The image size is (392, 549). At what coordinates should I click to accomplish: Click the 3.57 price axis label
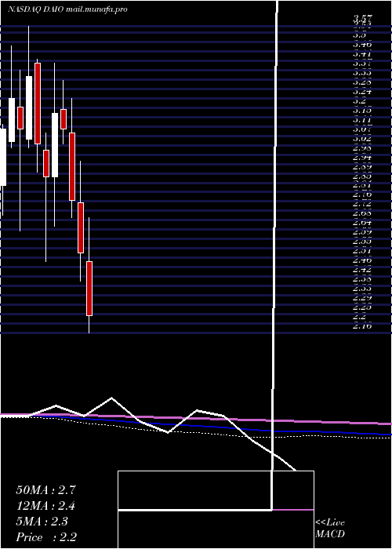tap(362, 19)
